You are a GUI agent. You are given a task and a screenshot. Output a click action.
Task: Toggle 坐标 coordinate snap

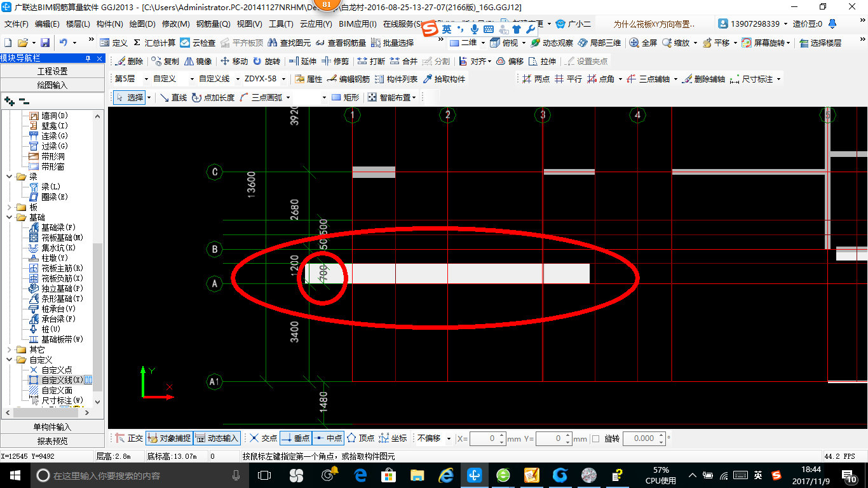[393, 438]
